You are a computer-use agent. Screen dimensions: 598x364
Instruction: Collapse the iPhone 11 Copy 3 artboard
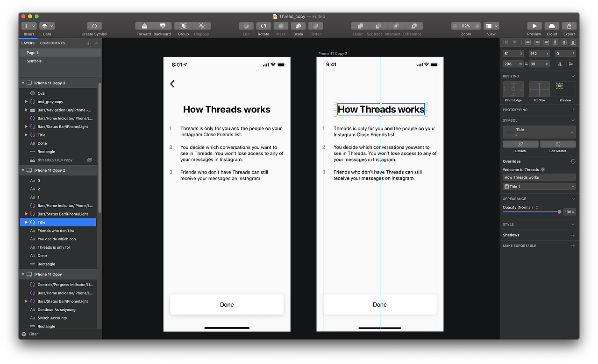23,83
